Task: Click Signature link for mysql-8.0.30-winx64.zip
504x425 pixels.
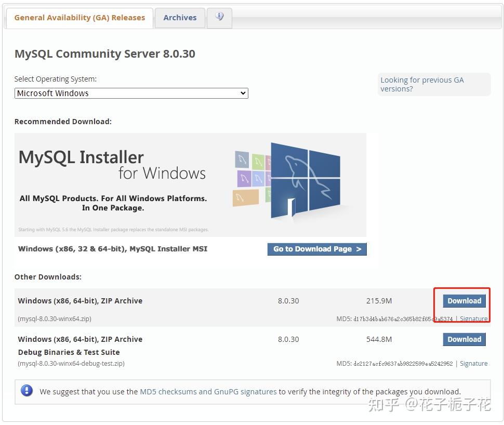Action: tap(473, 318)
